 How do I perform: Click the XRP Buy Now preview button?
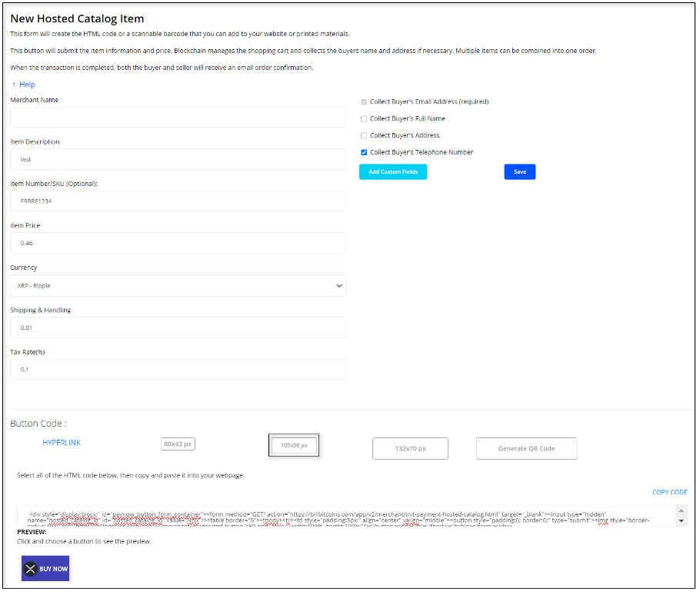click(45, 569)
